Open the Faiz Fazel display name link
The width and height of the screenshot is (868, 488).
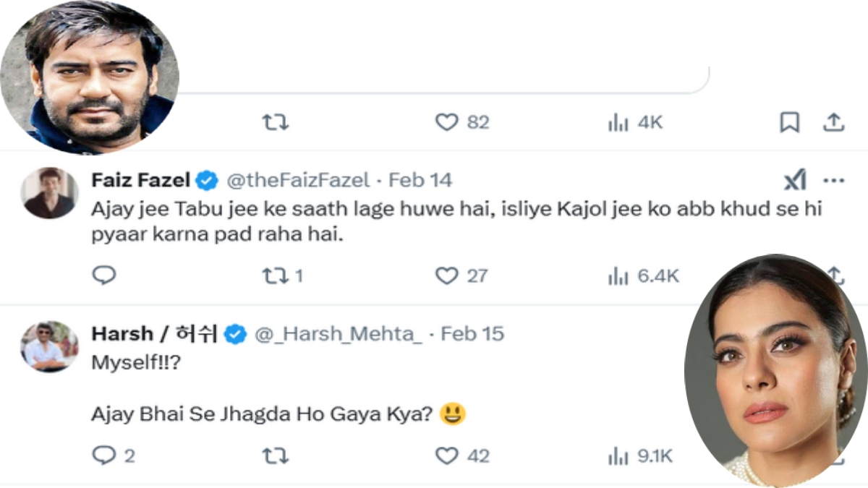(140, 180)
